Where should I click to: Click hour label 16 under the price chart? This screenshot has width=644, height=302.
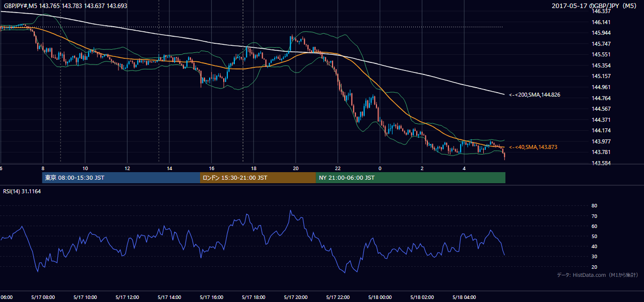(212, 169)
